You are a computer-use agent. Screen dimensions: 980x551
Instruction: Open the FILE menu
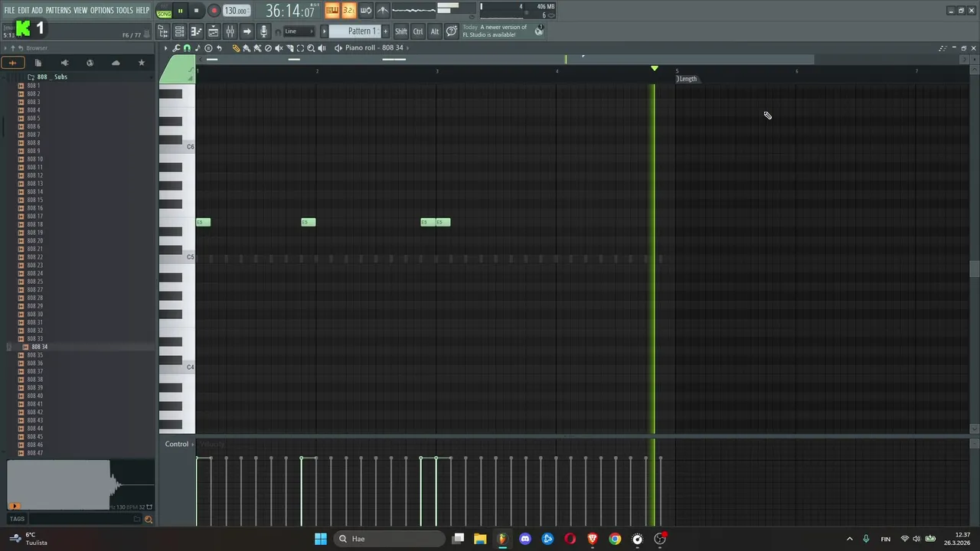coord(9,10)
